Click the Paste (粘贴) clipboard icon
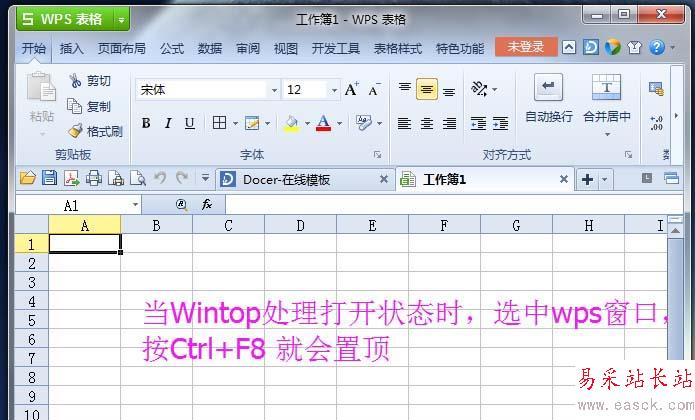695x420 pixels. pyautogui.click(x=41, y=88)
